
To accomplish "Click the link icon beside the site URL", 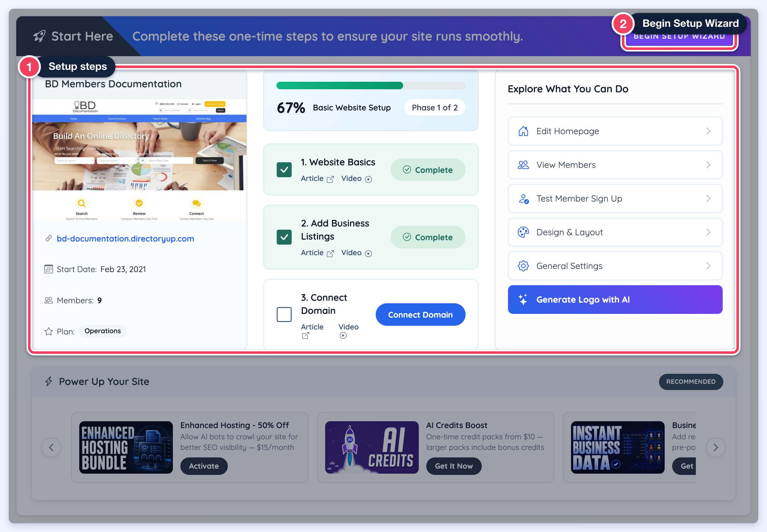I will (49, 238).
